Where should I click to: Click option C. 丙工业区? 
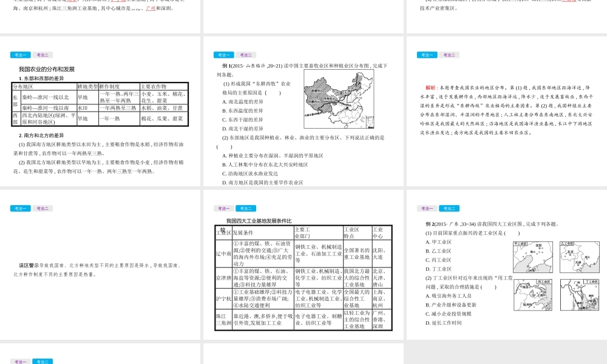[x=438, y=260]
